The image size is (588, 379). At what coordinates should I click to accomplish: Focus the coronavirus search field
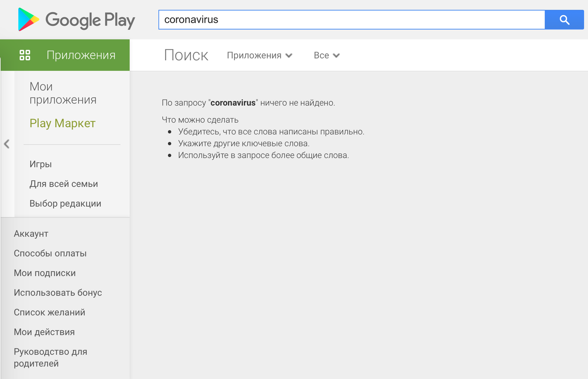[x=352, y=20]
